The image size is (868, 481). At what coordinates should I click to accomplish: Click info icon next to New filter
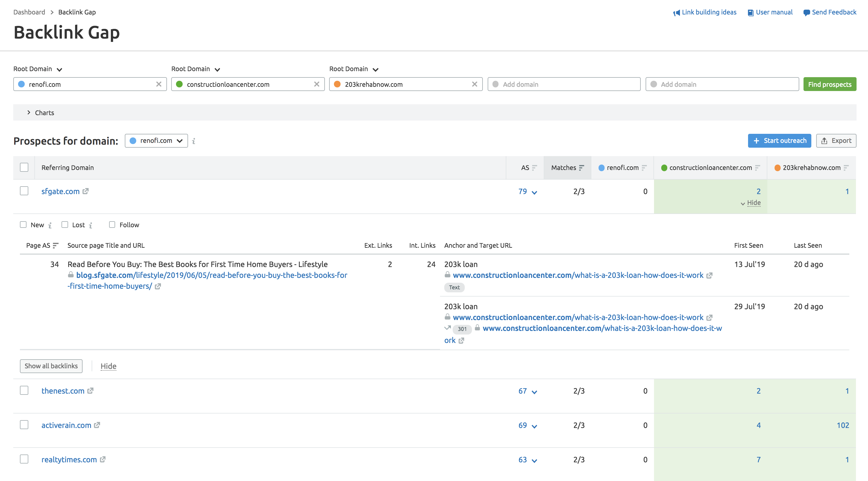click(50, 225)
